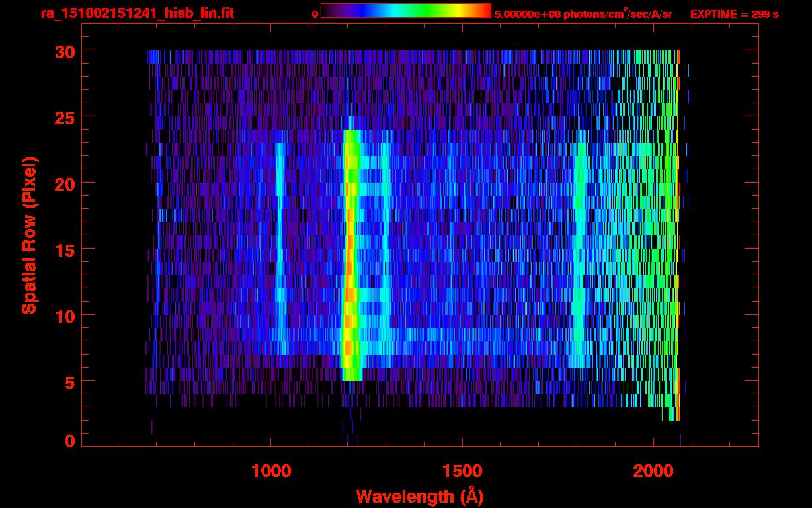
Task: Click the 5.00000e+06 photons unit label
Action: point(583,14)
